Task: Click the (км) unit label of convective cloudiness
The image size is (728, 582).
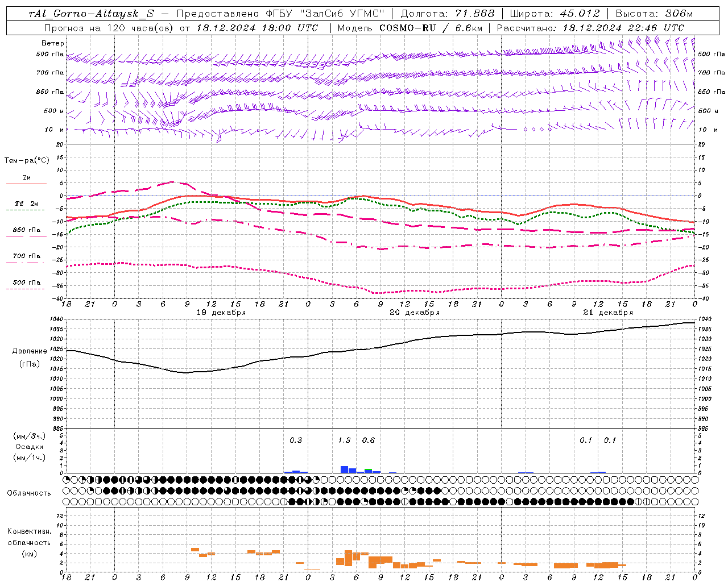Action: click(29, 554)
